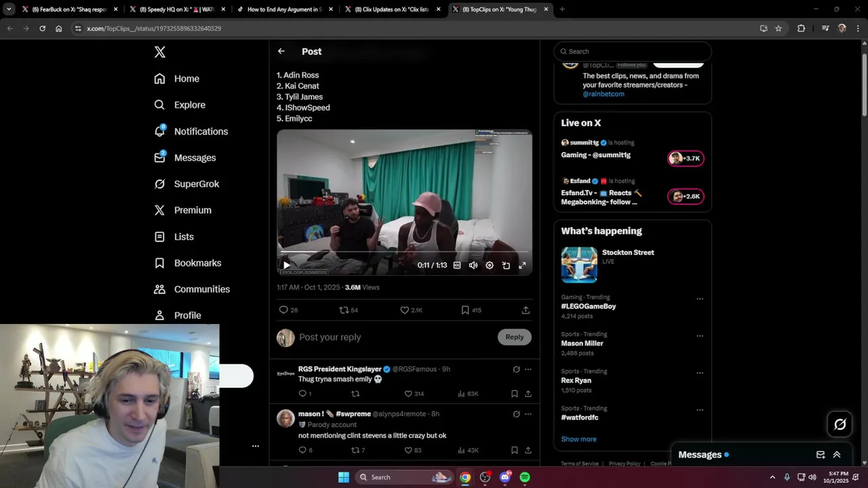Open more options for #watfordfc trend
The height and width of the screenshot is (488, 868).
click(x=700, y=411)
